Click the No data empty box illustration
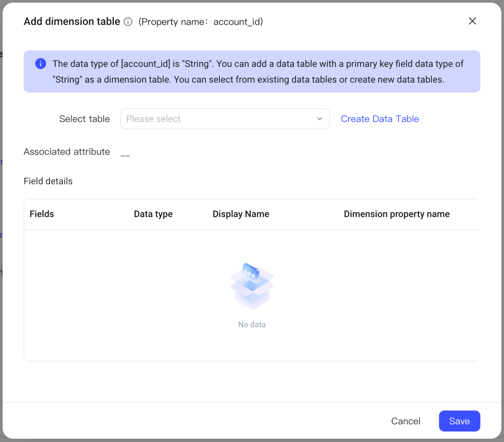The image size is (504, 442). coord(252,286)
